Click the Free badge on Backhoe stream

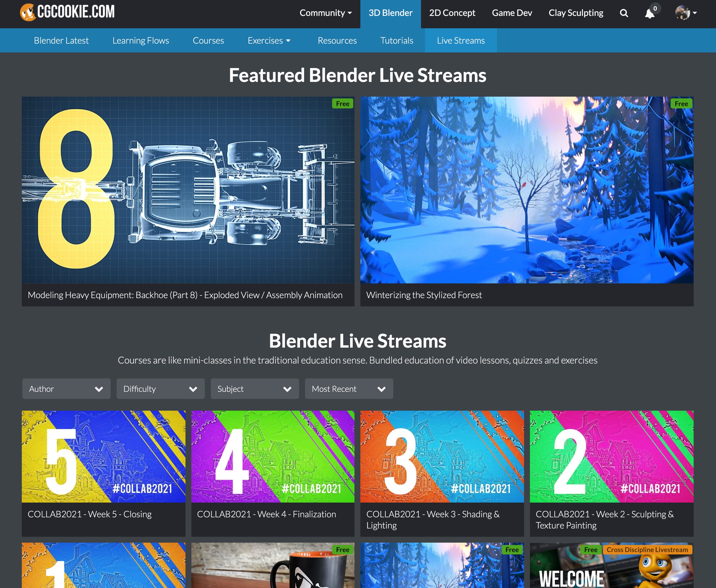pyautogui.click(x=342, y=104)
